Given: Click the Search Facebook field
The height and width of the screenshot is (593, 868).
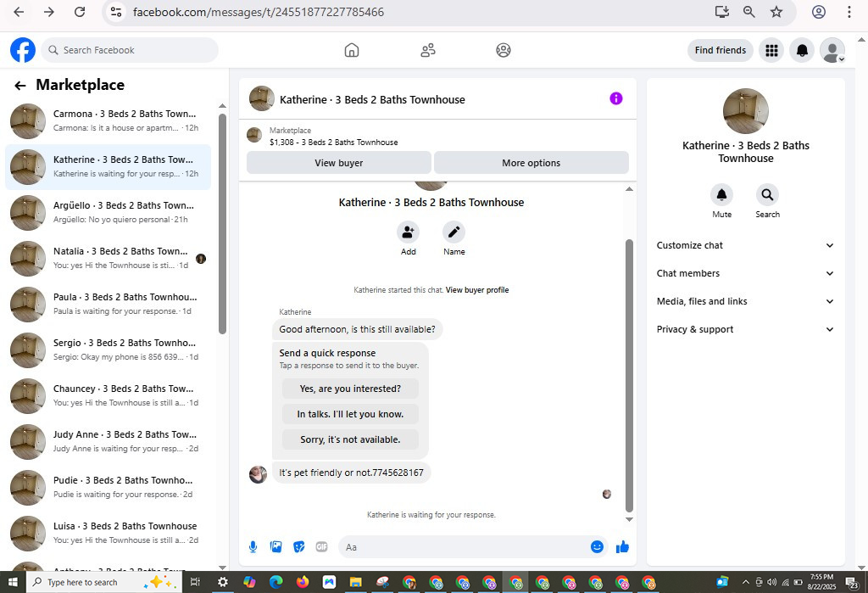Looking at the screenshot, I should coord(130,50).
